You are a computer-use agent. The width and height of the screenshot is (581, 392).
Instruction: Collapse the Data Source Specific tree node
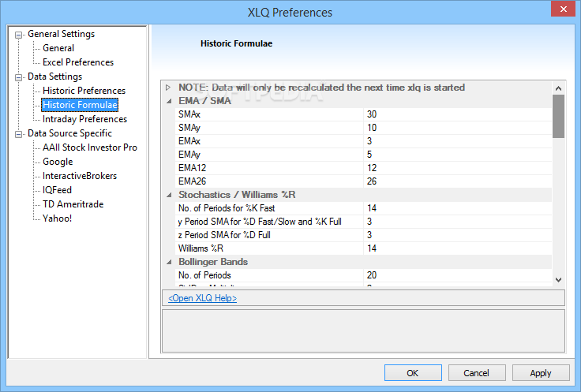[18, 134]
